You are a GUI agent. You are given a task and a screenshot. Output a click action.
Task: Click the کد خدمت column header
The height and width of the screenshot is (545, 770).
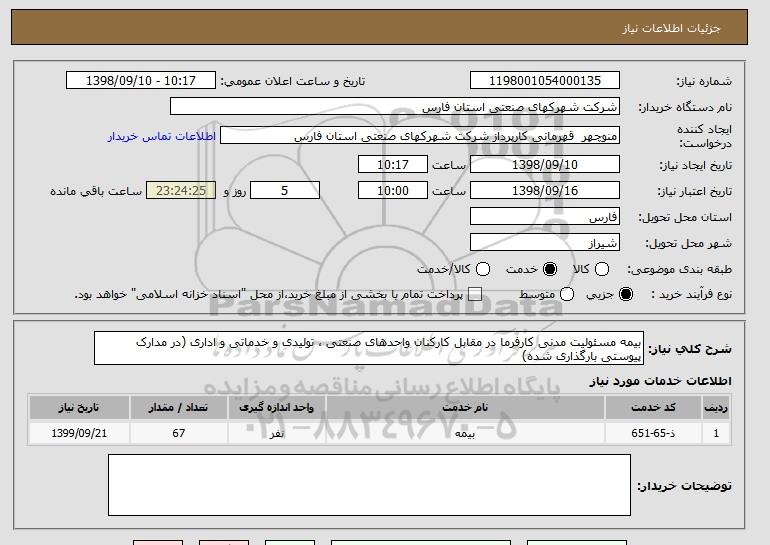point(654,408)
